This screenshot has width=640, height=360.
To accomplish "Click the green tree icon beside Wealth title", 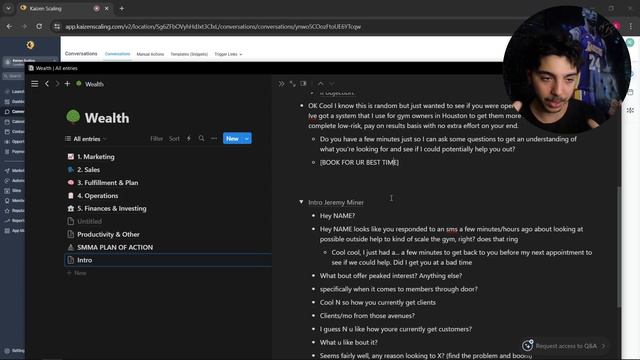I will coord(73,117).
